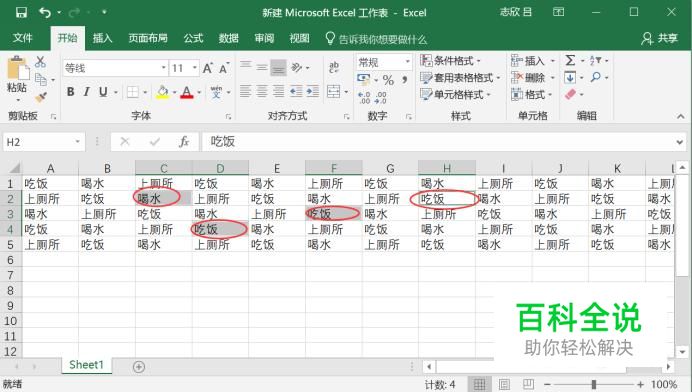Screen dimensions: 692x392
Task: Add a new sheet with plus button
Action: (x=139, y=366)
